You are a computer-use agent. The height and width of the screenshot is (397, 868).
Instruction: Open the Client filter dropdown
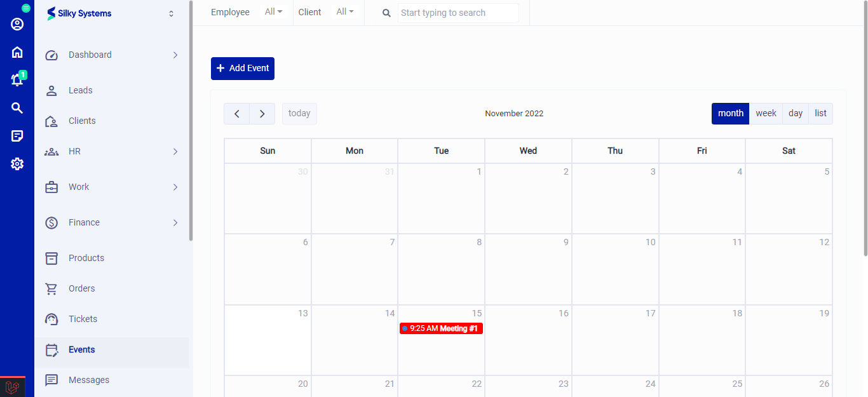pyautogui.click(x=345, y=12)
